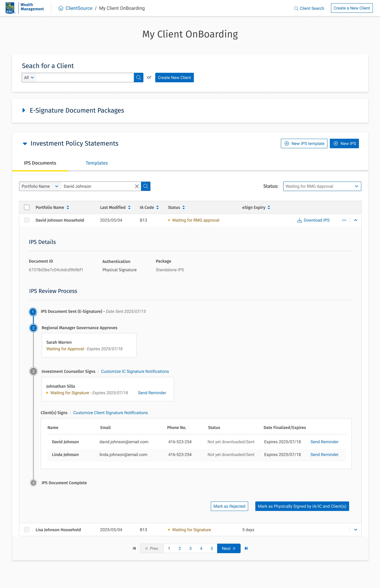Click the client search magnifier button
This screenshot has width=380, height=588.
tap(138, 77)
